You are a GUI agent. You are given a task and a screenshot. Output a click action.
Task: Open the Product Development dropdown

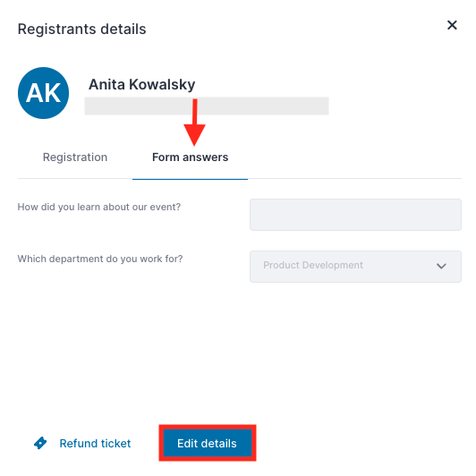tap(355, 267)
